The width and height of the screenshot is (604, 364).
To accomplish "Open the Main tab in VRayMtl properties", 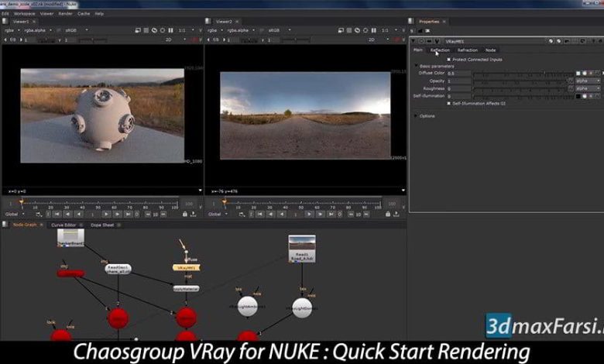I will click(418, 50).
